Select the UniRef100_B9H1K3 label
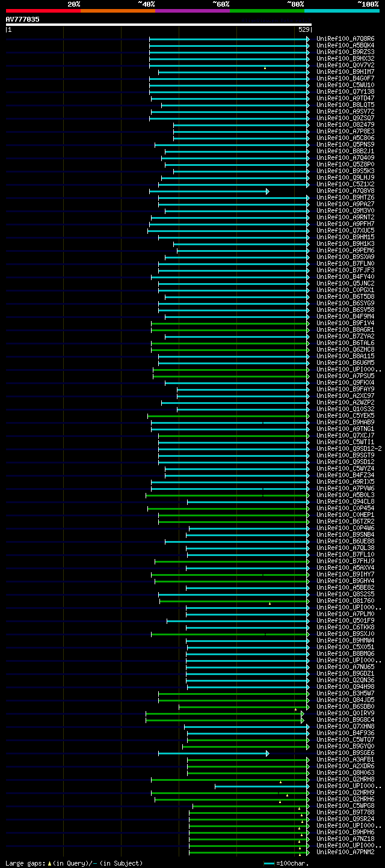385x868 pixels. click(345, 244)
